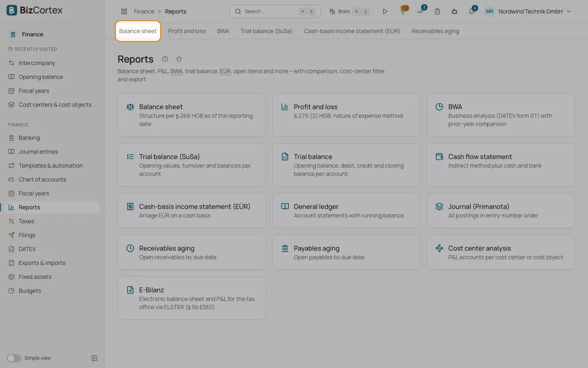Click the BizCortex logo icon
The height and width of the screenshot is (368, 588).
12,10
